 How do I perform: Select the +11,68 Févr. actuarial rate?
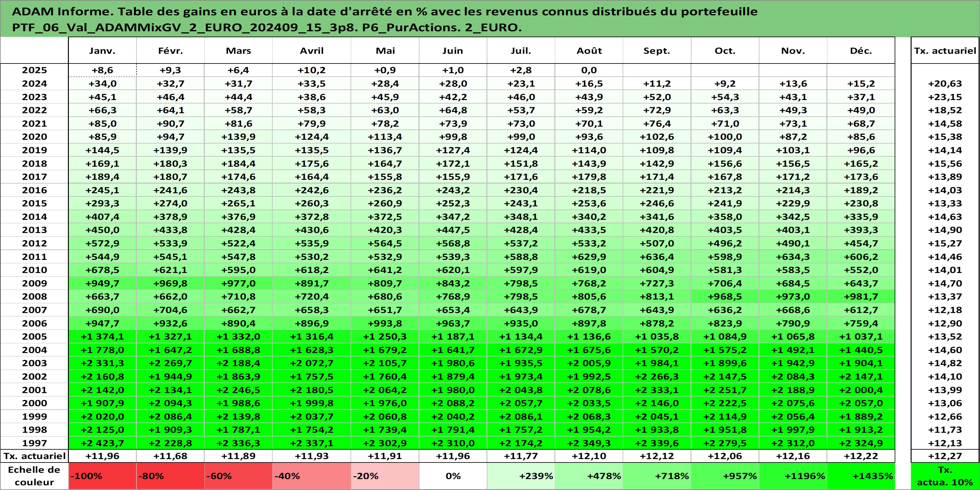pos(171,456)
